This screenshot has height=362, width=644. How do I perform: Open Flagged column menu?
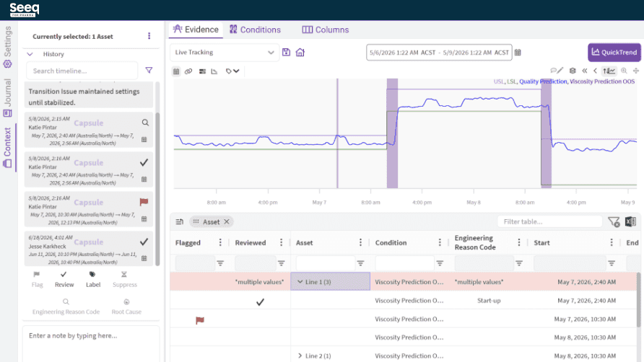pyautogui.click(x=220, y=242)
